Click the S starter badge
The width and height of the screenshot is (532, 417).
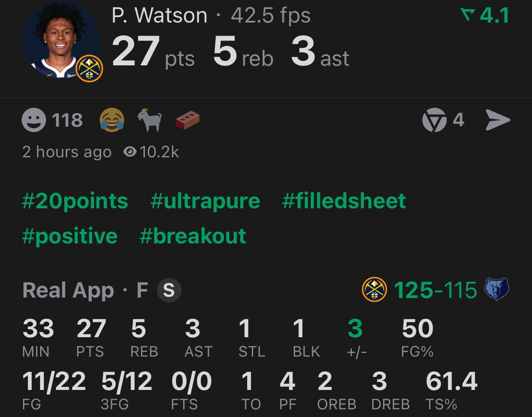pyautogui.click(x=169, y=290)
